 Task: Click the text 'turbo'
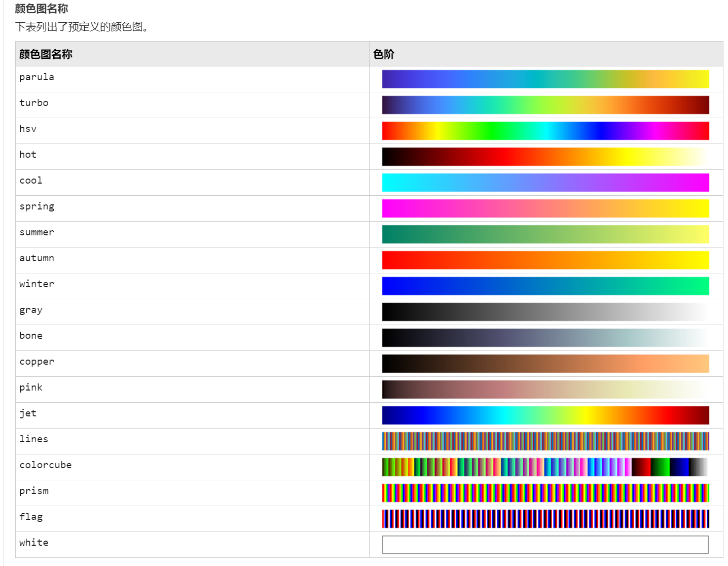pos(34,103)
